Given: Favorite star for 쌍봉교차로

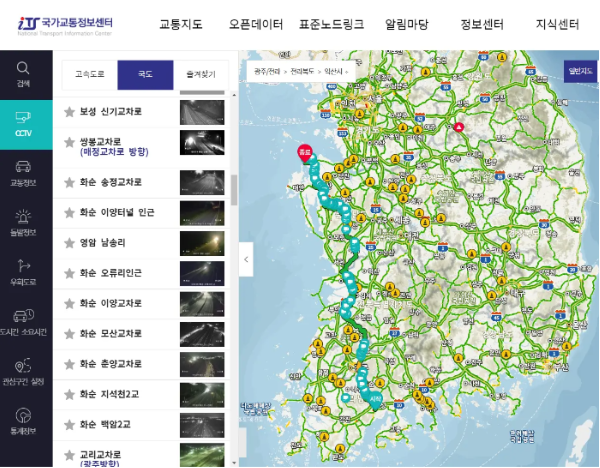Looking at the screenshot, I should tap(69, 142).
